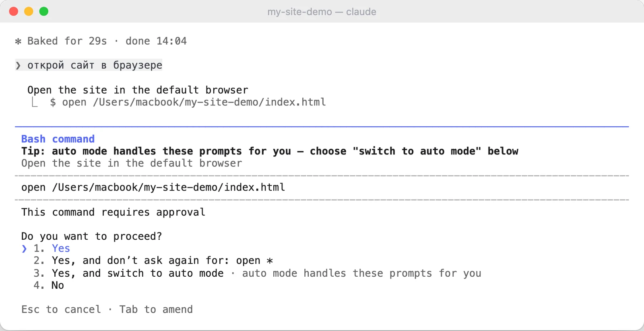
Task: Click the green fullscreen window button
Action: (44, 11)
